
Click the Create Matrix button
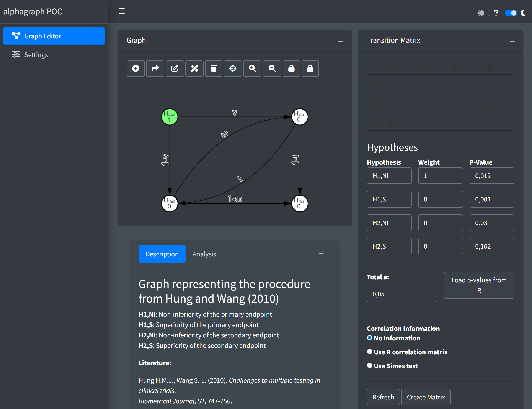pos(426,397)
